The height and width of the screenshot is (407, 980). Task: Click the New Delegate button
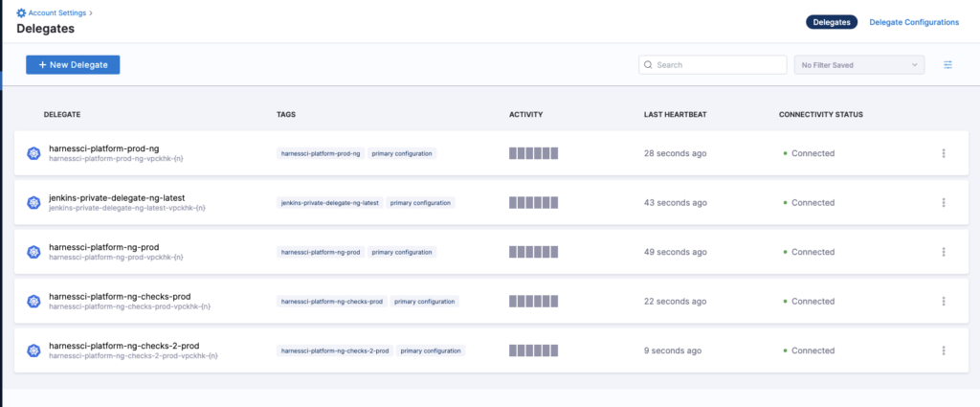[73, 65]
